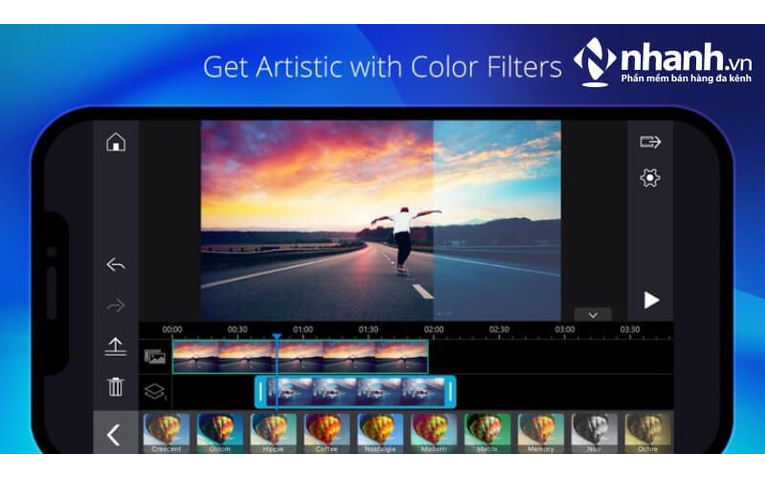Delete the selected clip with trash icon
This screenshot has height=478, width=765.
click(116, 387)
